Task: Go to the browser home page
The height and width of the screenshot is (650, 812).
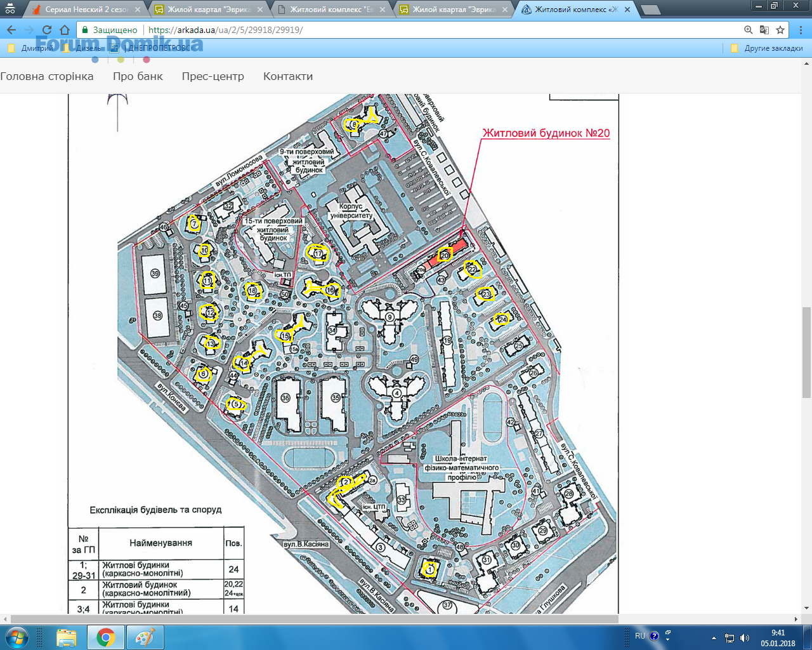Action: 64,30
